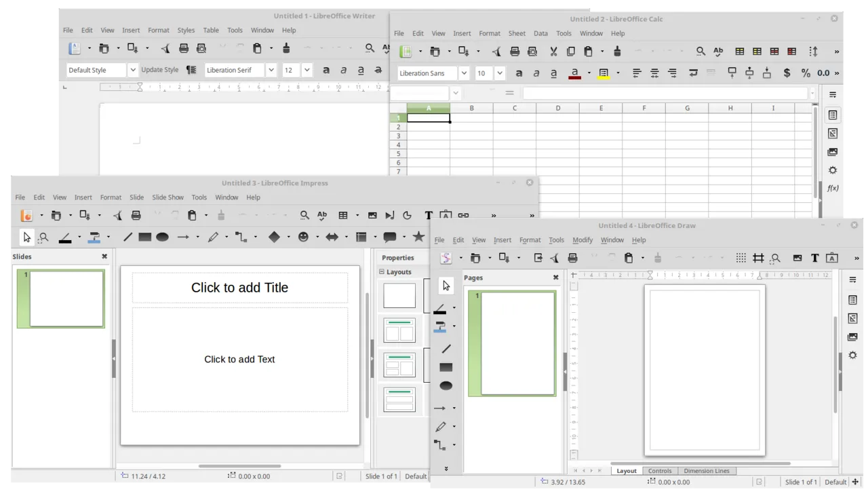Image resolution: width=868 pixels, height=494 pixels.
Task: Select column header B in Calc
Action: pyautogui.click(x=471, y=108)
